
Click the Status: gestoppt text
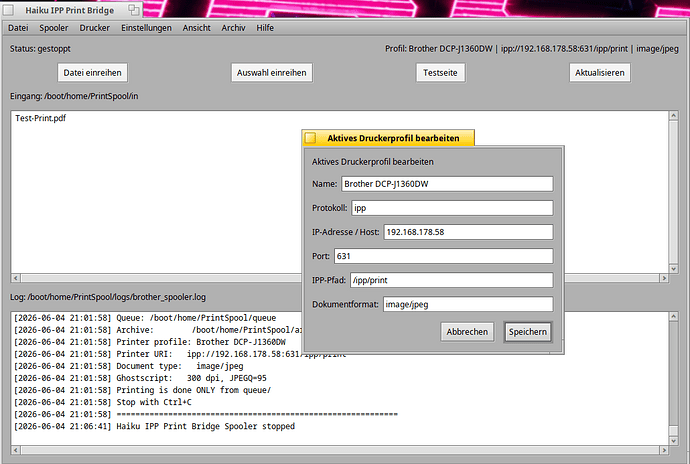(40, 49)
